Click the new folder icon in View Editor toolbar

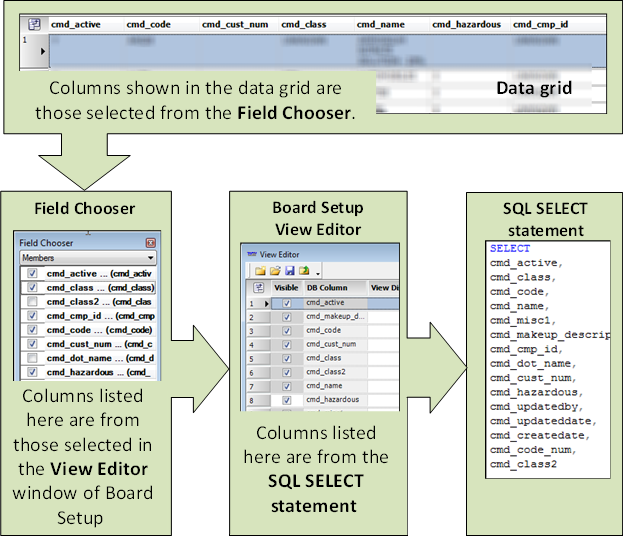pyautogui.click(x=259, y=270)
